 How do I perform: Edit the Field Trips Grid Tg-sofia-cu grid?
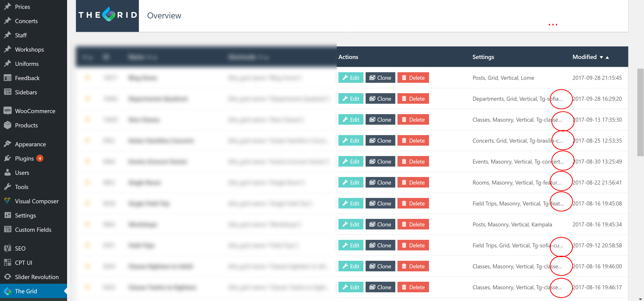click(351, 246)
